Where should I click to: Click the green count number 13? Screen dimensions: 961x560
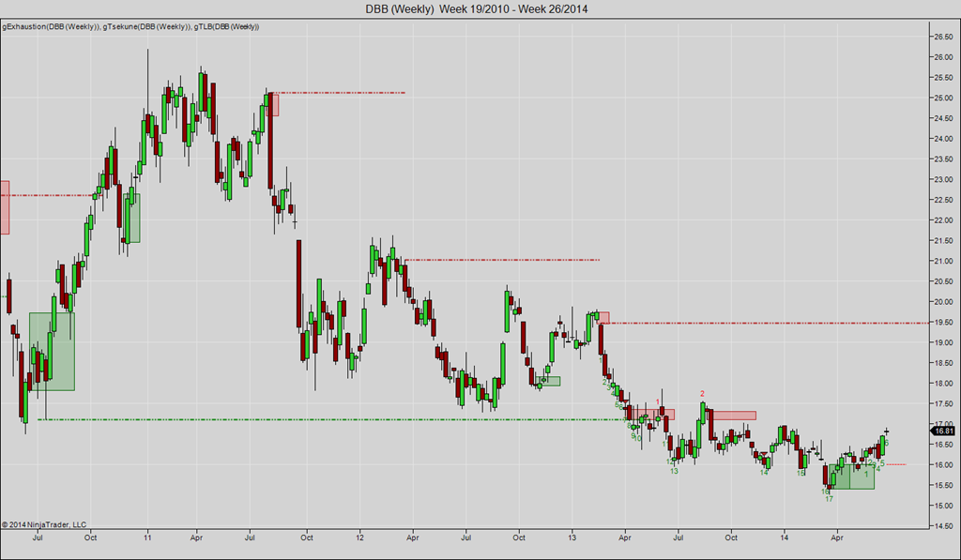click(x=674, y=471)
